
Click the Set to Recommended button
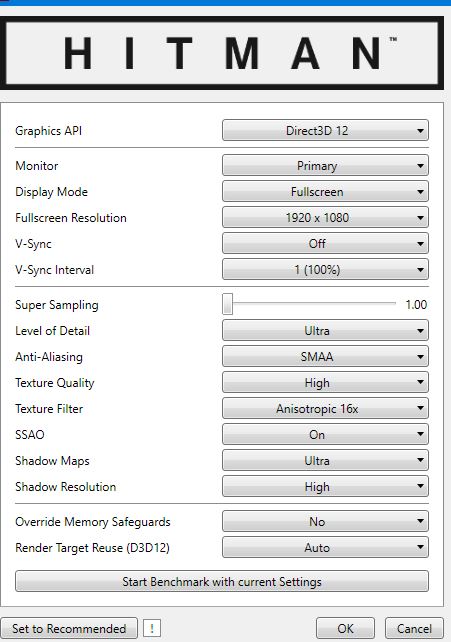click(x=69, y=628)
